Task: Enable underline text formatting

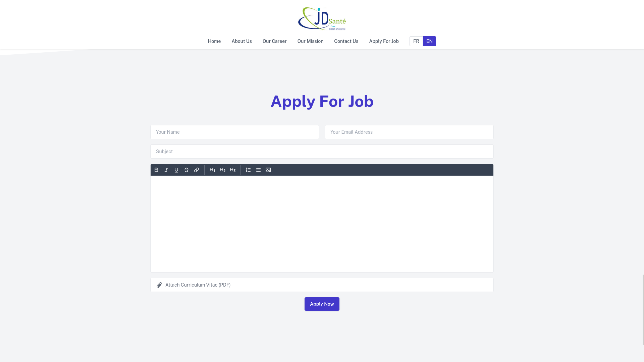Action: 176,170
